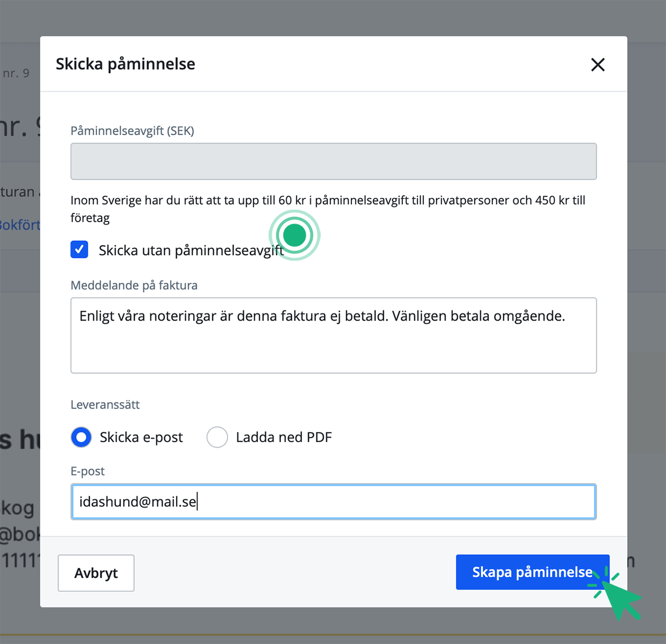Viewport: 666px width, 644px height.
Task: Click the reminder fee info text about 60 kr
Action: pos(327,209)
